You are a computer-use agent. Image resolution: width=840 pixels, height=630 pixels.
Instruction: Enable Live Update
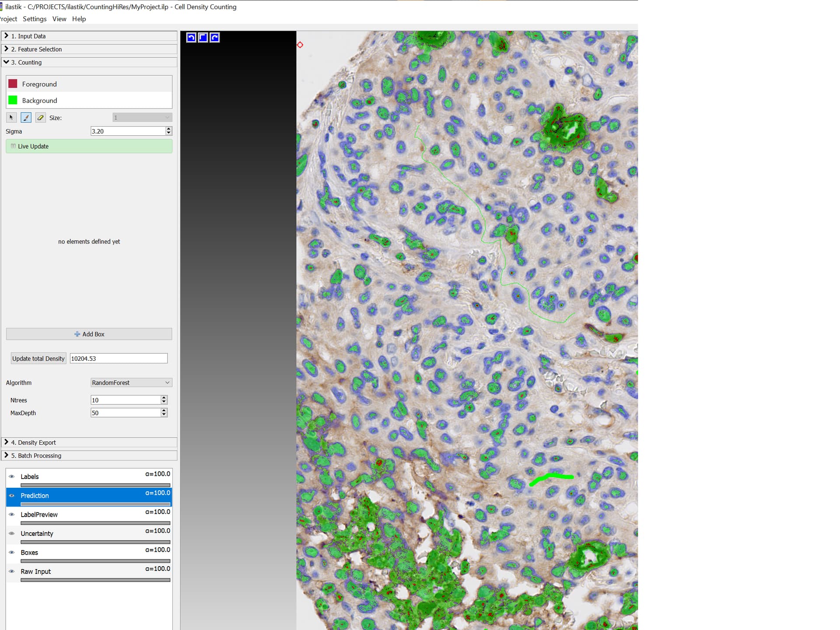pyautogui.click(x=89, y=146)
